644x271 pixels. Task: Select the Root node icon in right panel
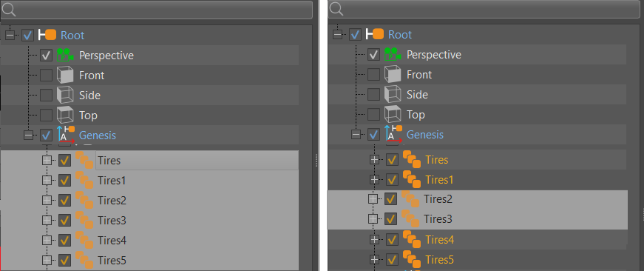375,35
